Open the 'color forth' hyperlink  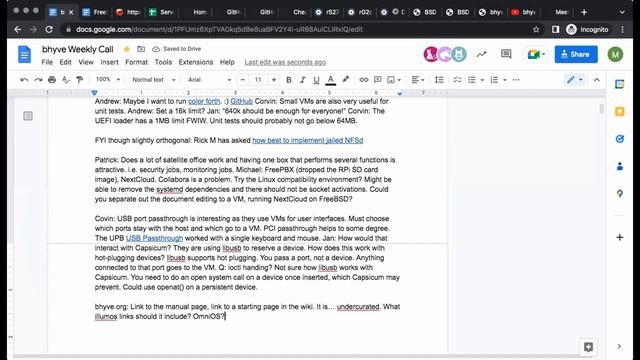pos(204,101)
